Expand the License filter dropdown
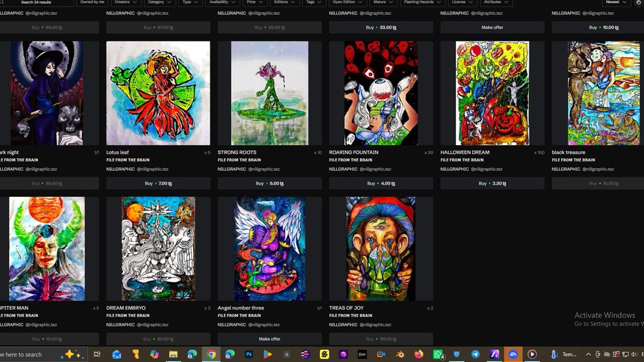The image size is (644, 362). click(462, 2)
